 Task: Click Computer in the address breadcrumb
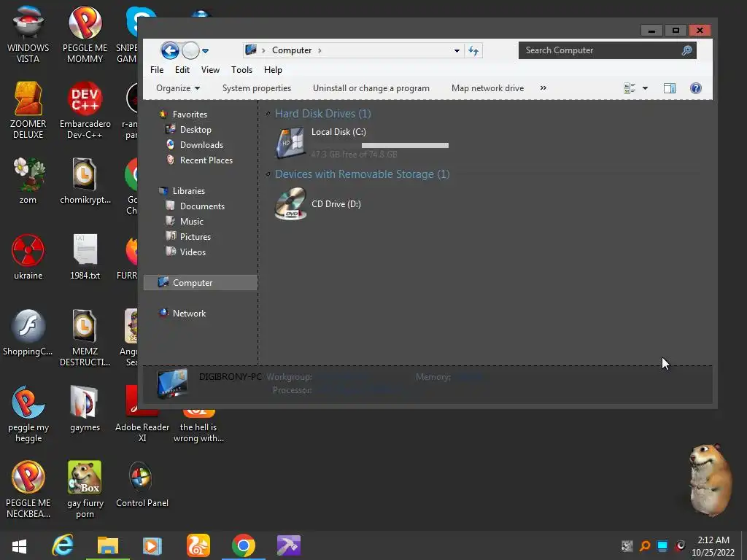292,50
